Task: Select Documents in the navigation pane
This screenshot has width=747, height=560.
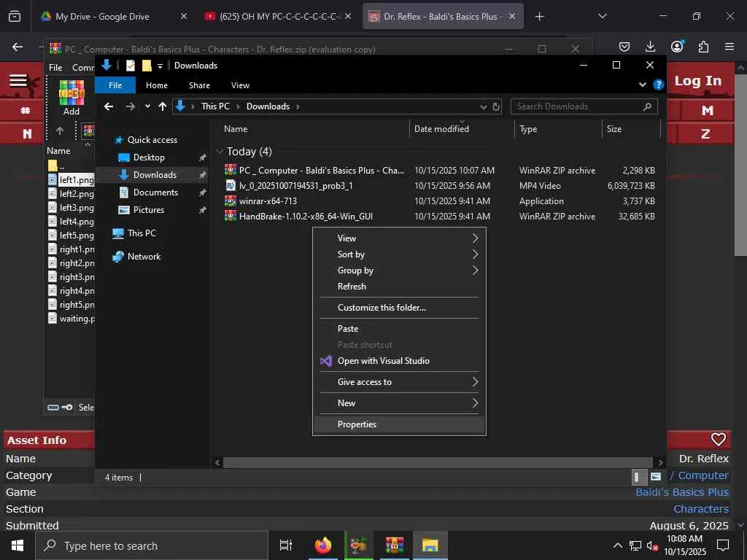Action: pos(155,192)
